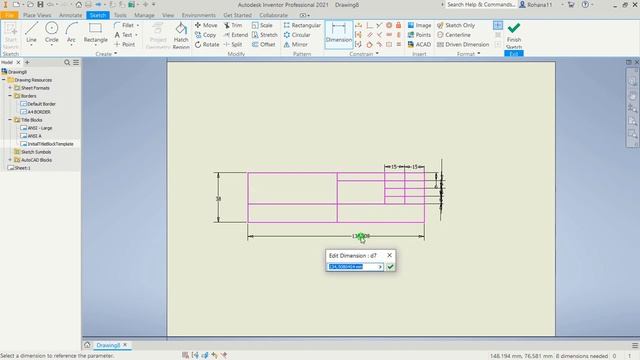Open the Line tool dropdown arrow
The image size is (640, 360).
[x=31, y=45]
